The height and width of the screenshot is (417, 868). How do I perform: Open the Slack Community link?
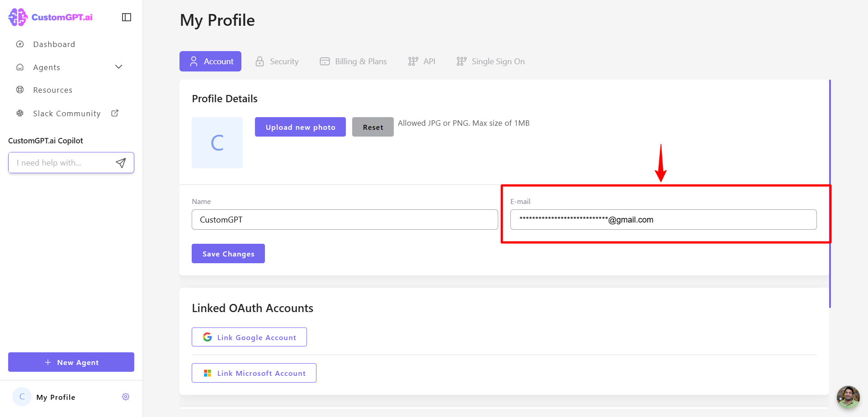[67, 114]
